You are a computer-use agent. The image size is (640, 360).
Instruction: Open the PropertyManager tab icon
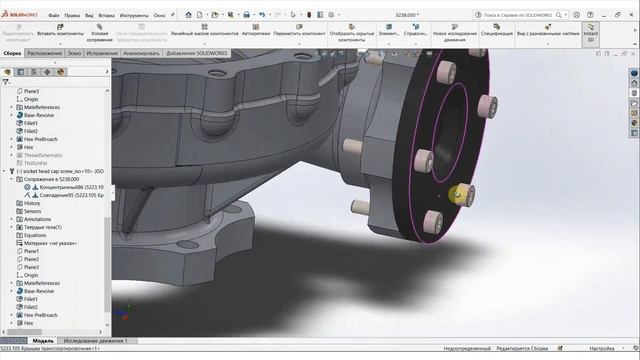point(20,72)
